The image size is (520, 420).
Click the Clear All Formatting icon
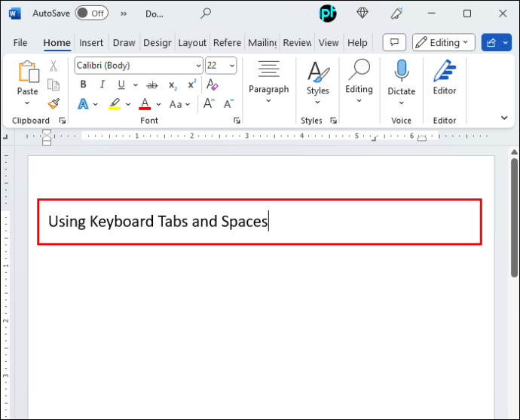[213, 84]
